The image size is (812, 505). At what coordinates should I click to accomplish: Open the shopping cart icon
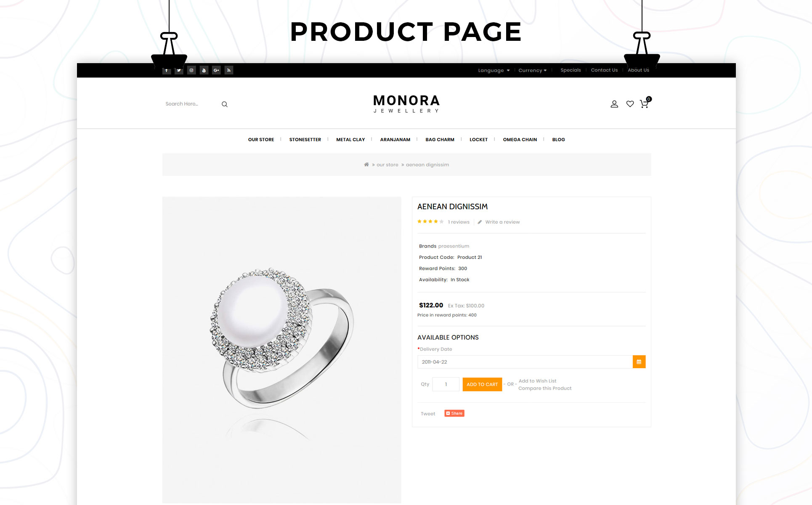[x=644, y=104]
